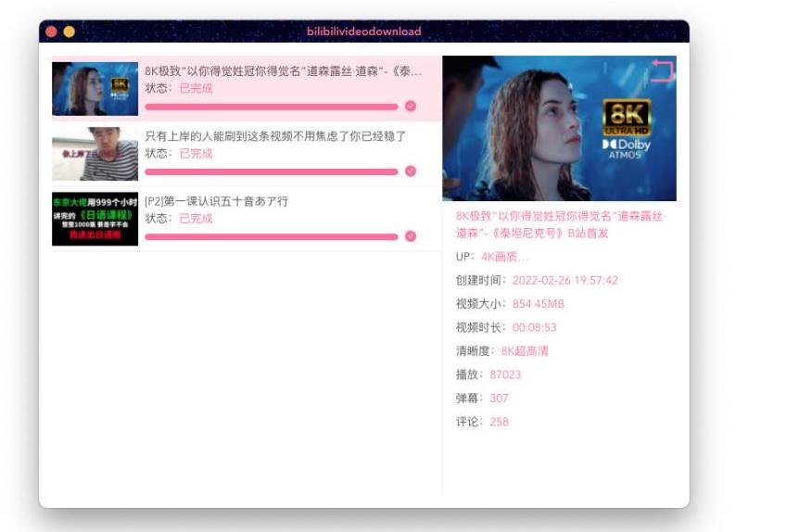The width and height of the screenshot is (786, 532).
Task: Click the UP uploader name 4K画质
Action: [504, 257]
